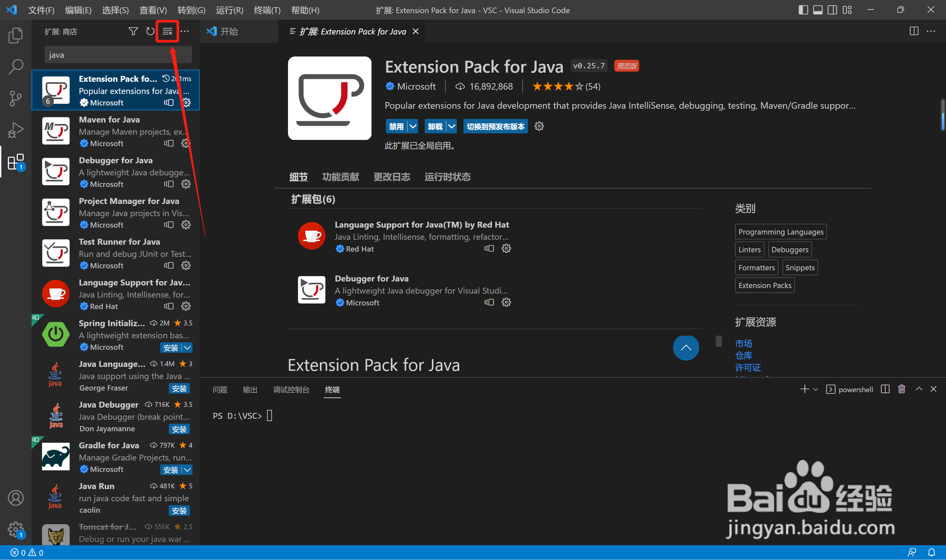Open manage gear next to switch pre-release button

pyautogui.click(x=539, y=126)
